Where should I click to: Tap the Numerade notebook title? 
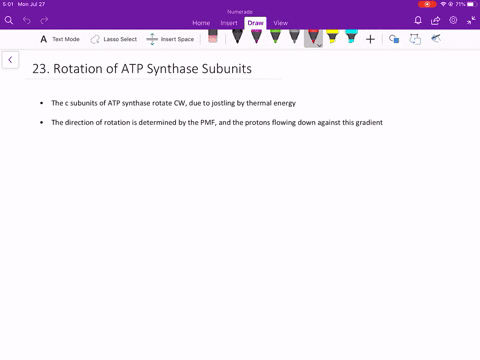pyautogui.click(x=240, y=12)
